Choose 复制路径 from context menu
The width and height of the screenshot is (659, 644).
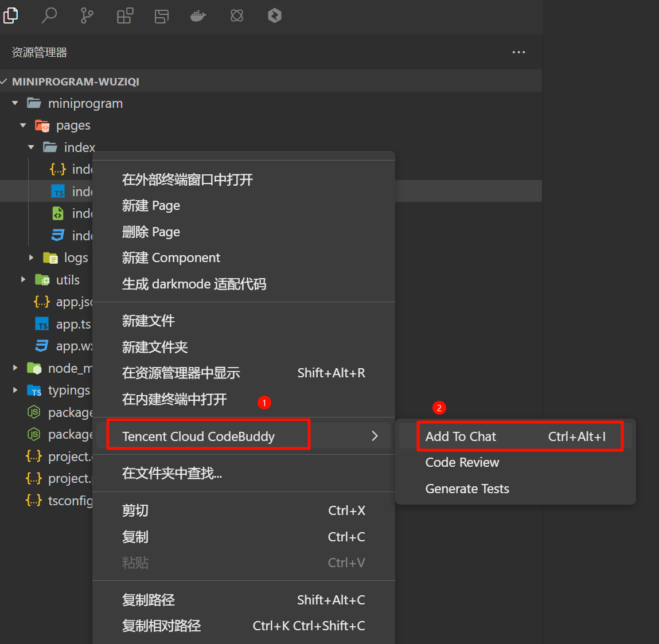tap(149, 600)
